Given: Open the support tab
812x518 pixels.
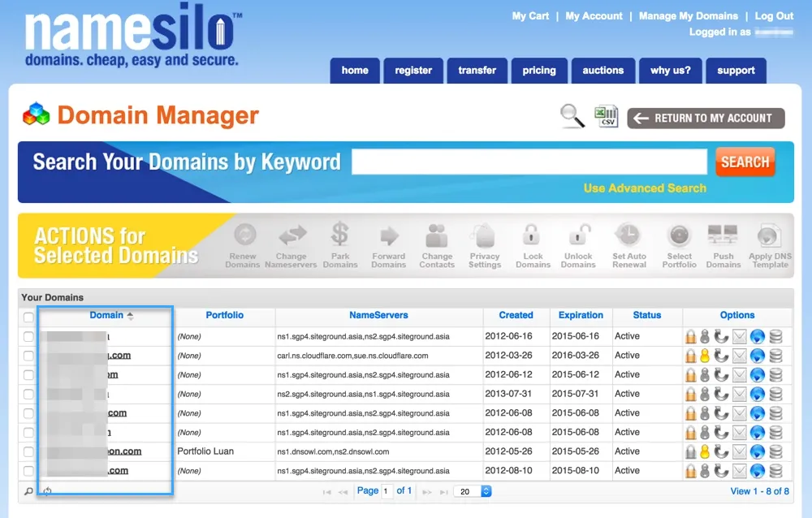Looking at the screenshot, I should 736,71.
